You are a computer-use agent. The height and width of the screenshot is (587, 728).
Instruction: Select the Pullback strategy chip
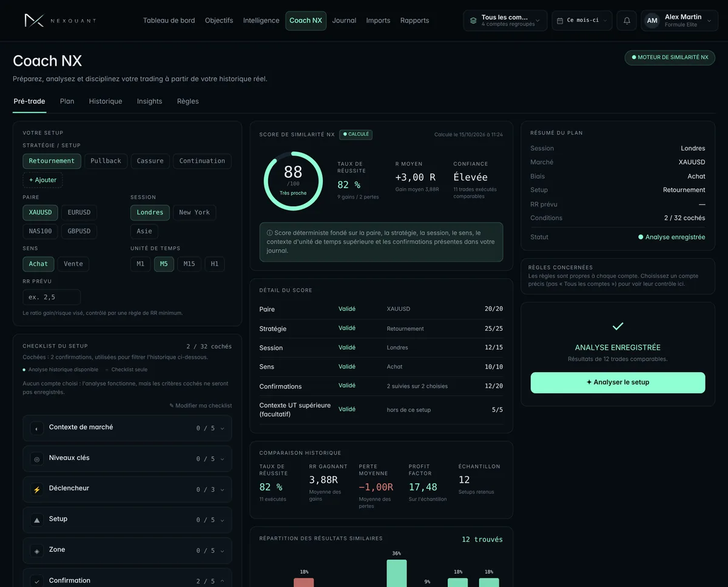click(106, 161)
